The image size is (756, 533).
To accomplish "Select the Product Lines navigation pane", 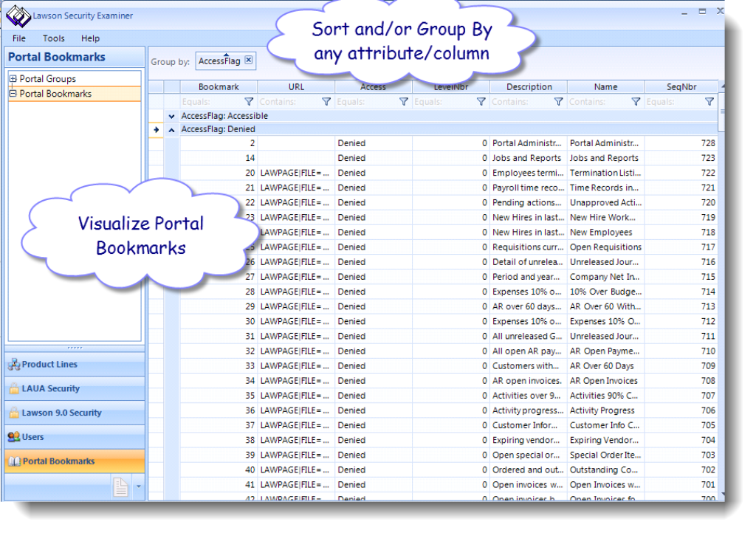I will click(75, 365).
